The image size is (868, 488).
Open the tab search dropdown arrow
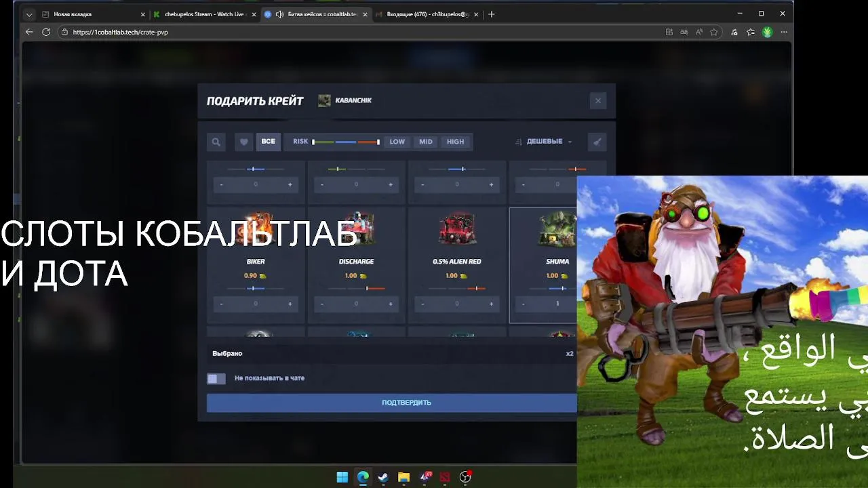coord(28,14)
